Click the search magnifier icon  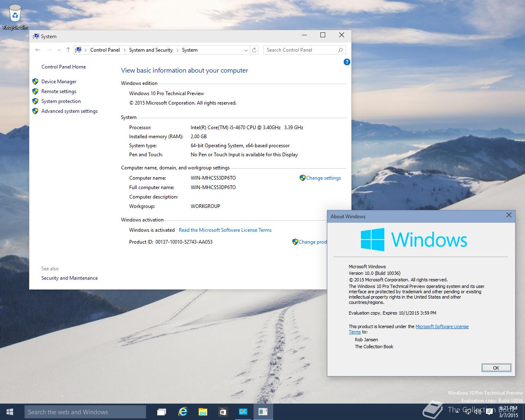pos(340,50)
